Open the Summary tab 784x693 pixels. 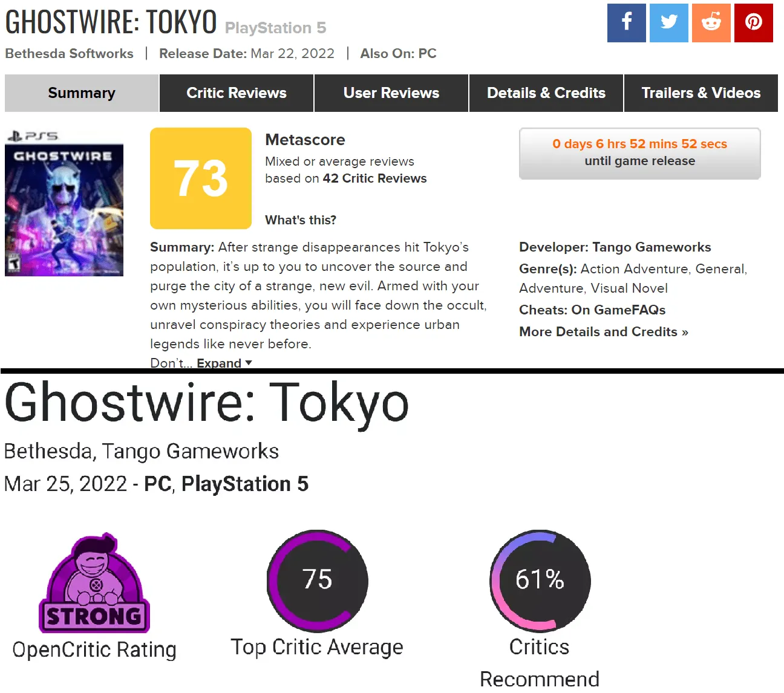(x=82, y=93)
